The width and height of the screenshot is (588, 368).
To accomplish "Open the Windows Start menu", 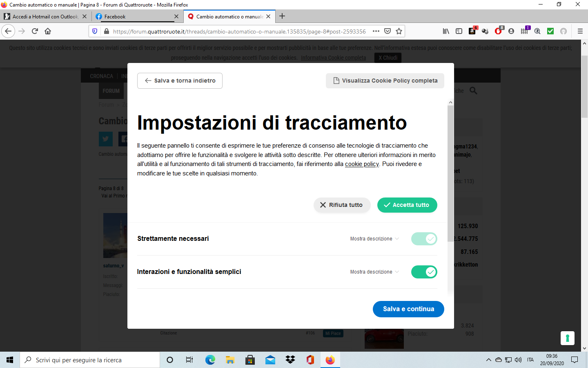I will (10, 360).
